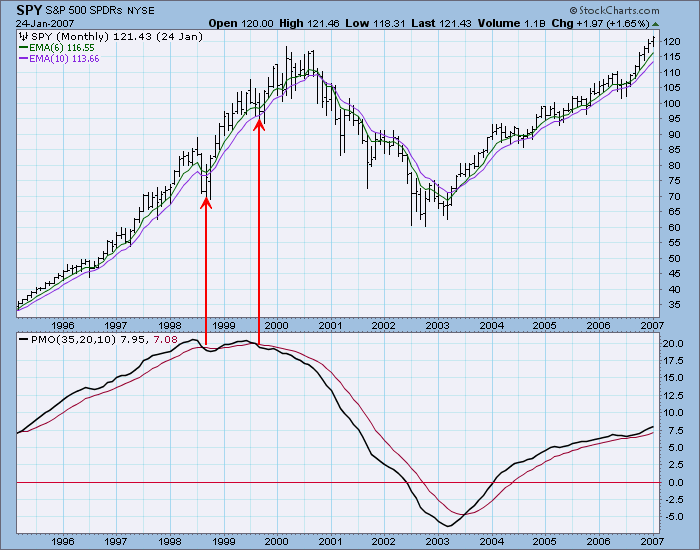Click the 'PMO(35,20,10) 7.95' legend label
The height and width of the screenshot is (550, 700).
click(x=88, y=340)
